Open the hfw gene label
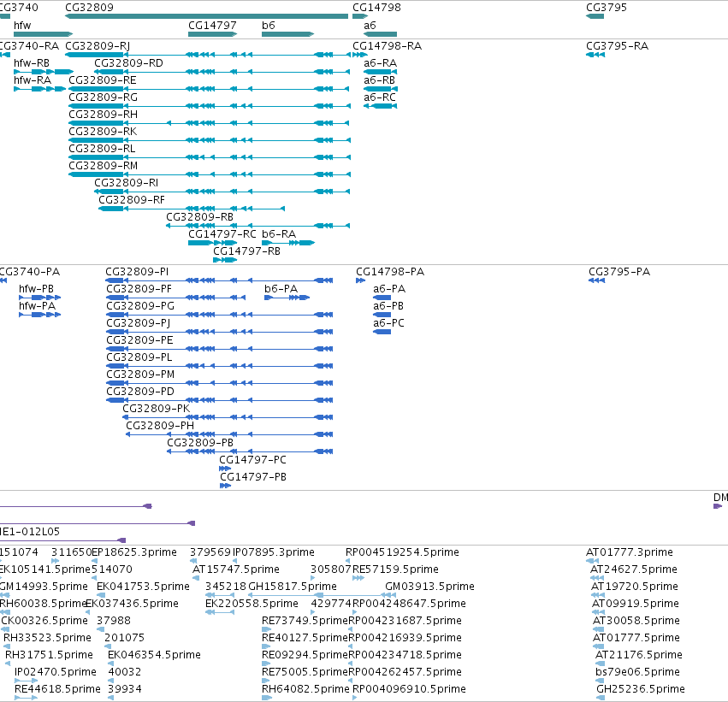Viewport: 728px width, 702px height. (x=22, y=26)
